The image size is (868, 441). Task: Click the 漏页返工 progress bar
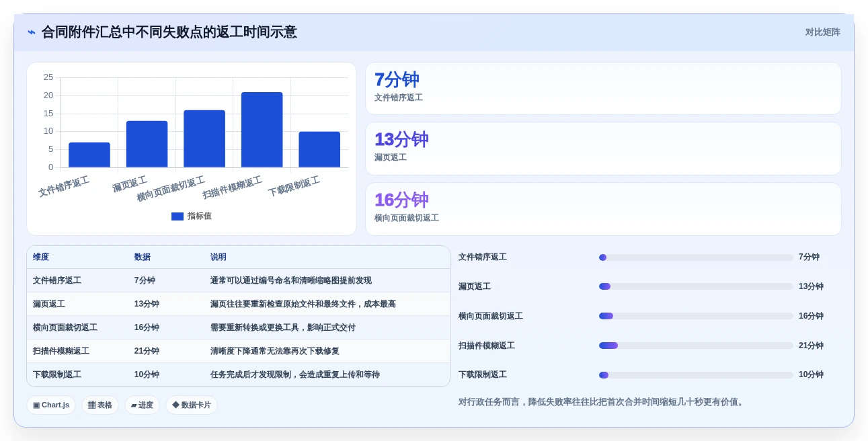point(696,286)
